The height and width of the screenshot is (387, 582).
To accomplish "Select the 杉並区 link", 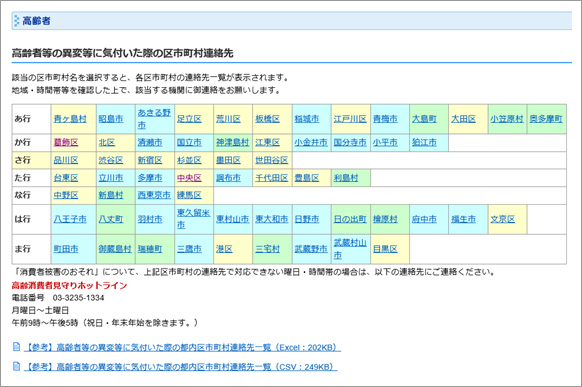I will pos(189,160).
